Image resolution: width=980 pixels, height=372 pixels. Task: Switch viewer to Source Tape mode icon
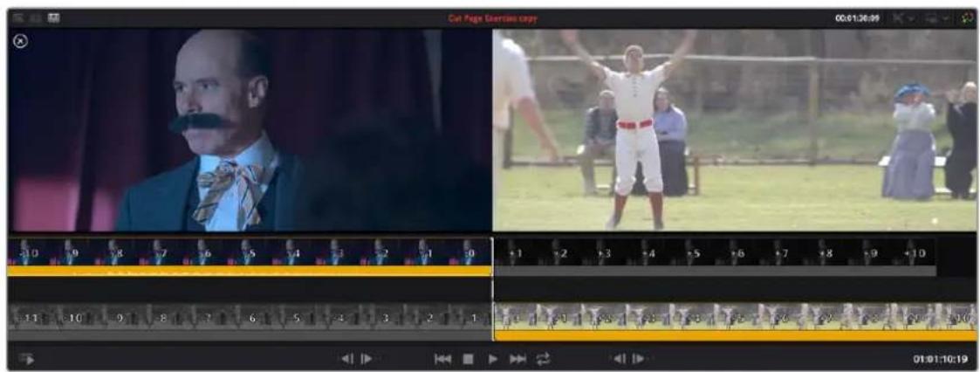tap(36, 18)
